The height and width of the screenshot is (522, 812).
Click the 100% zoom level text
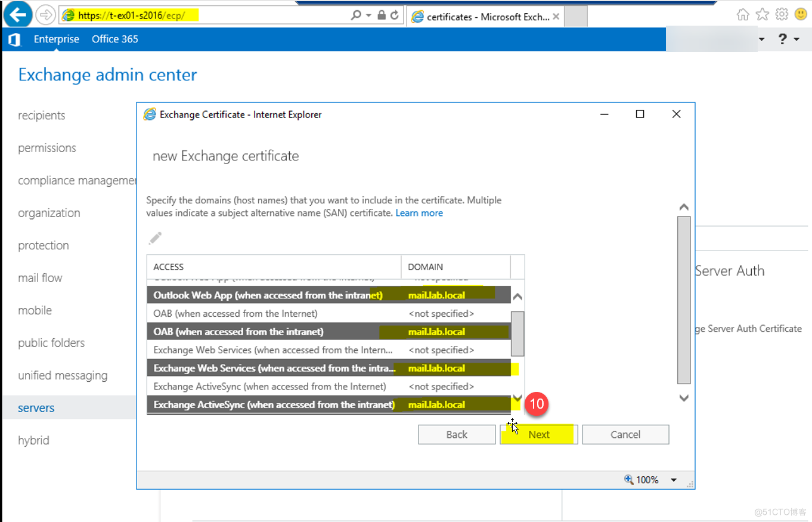tap(647, 480)
